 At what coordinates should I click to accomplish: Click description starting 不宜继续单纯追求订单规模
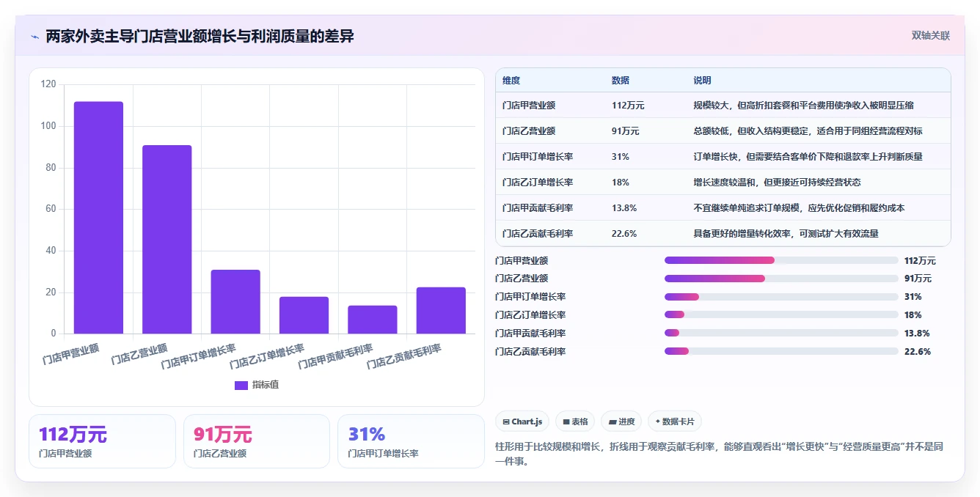(799, 208)
